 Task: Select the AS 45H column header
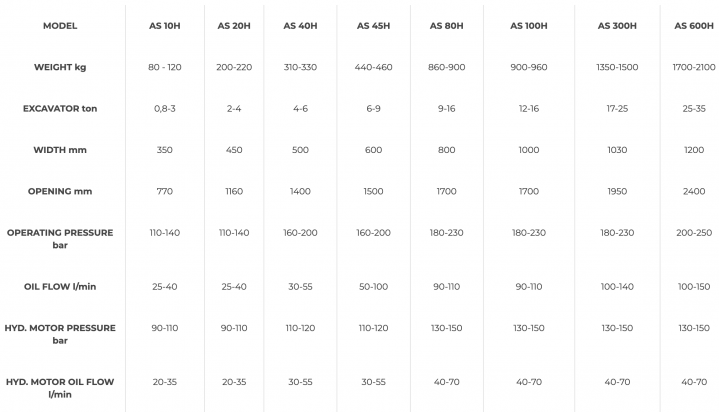coord(371,25)
